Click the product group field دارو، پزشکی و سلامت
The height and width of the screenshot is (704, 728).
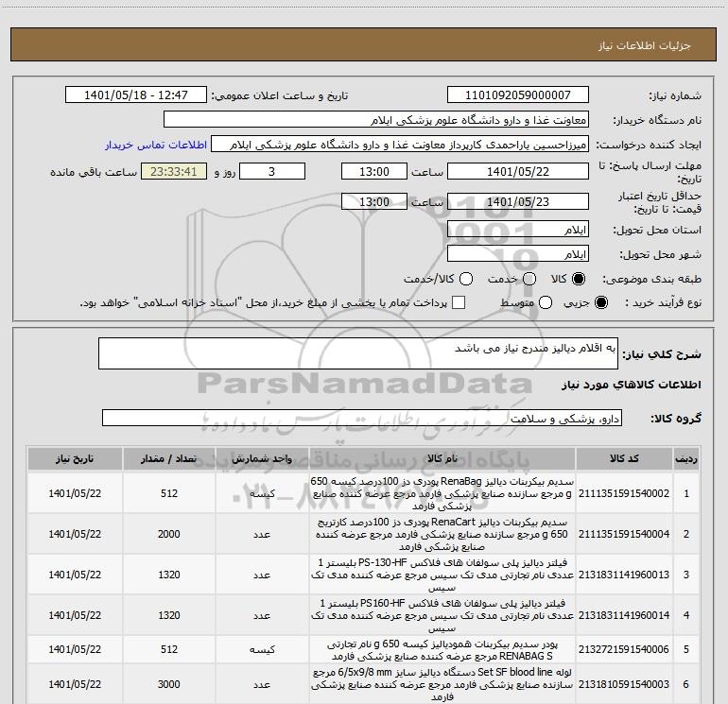click(362, 418)
